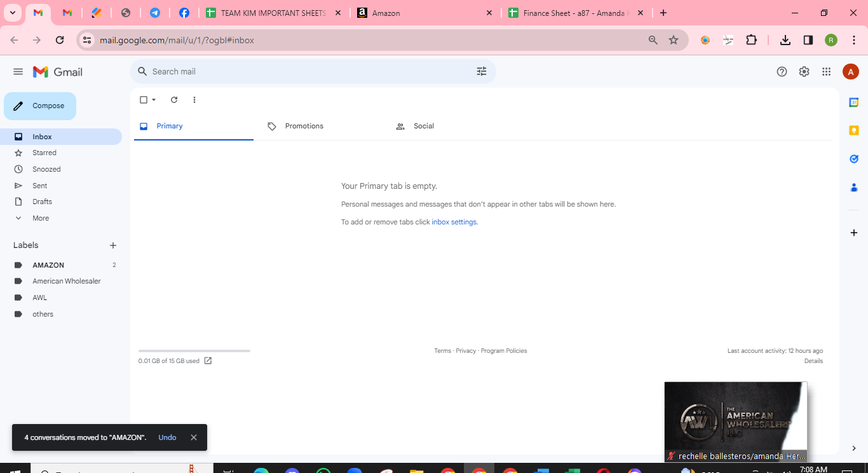The image size is (868, 473).
Task: Open the Gmail main menu hamburger
Action: click(18, 72)
